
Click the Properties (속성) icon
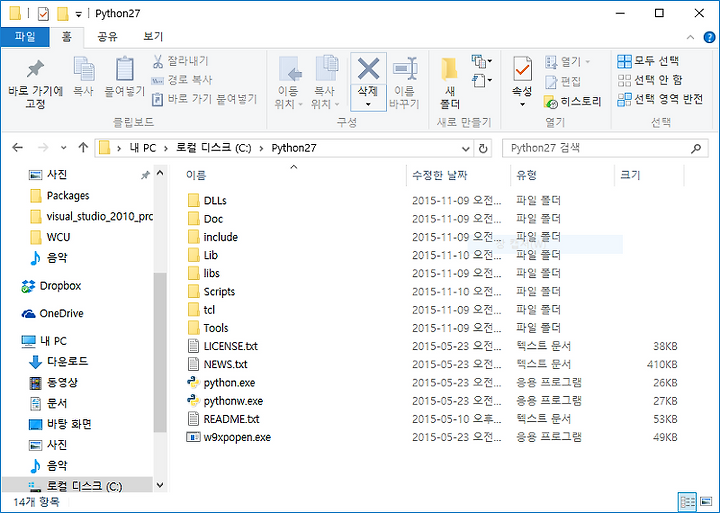[523, 69]
